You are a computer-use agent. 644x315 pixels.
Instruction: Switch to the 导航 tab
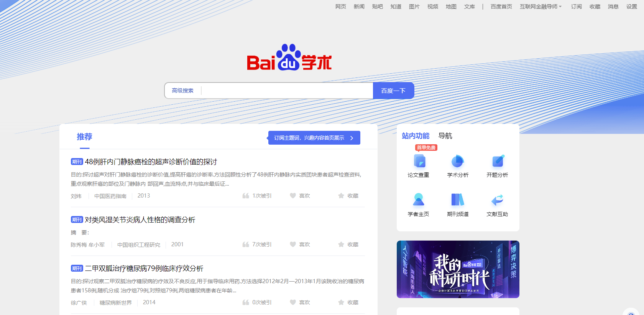(445, 136)
